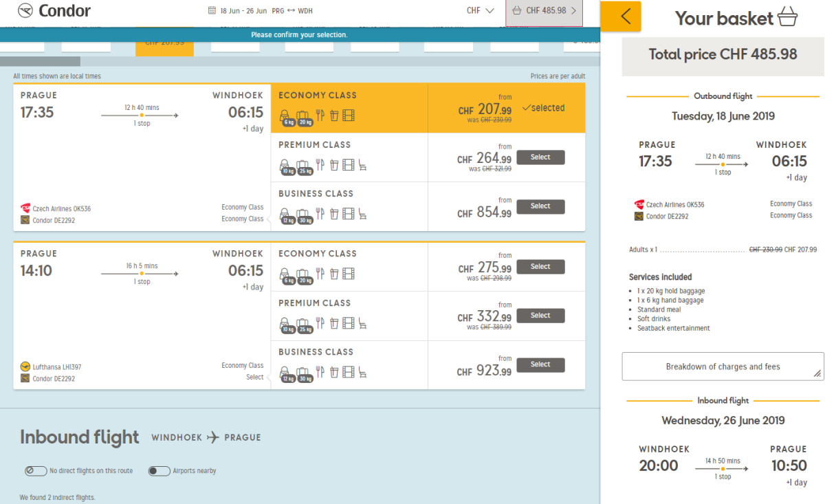Click the entertainment film icon, 14:10 flight Economy
The width and height of the screenshot is (825, 504).
click(x=349, y=274)
